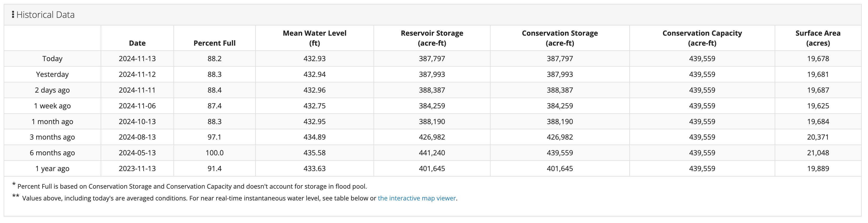
Task: Click the 3 months ago row label
Action: pos(52,137)
